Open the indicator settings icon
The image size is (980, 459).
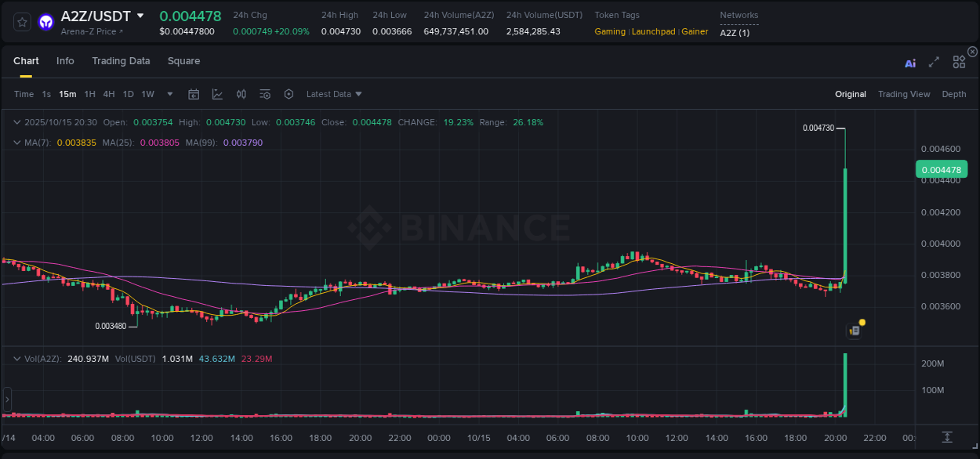264,93
